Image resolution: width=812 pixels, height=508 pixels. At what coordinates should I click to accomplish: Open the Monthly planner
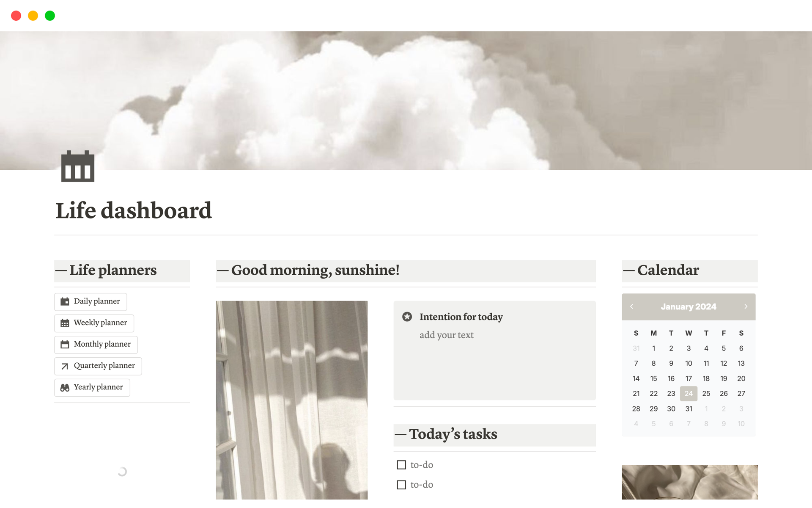(95, 344)
